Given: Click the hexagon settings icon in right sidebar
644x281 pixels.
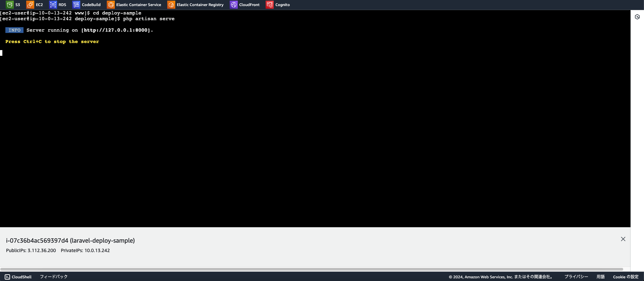Looking at the screenshot, I should (x=637, y=17).
